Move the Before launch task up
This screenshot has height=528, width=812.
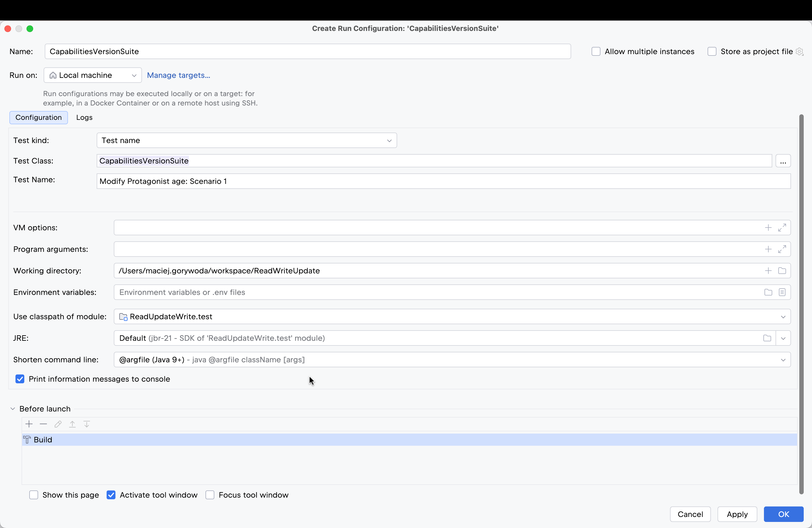pyautogui.click(x=72, y=424)
